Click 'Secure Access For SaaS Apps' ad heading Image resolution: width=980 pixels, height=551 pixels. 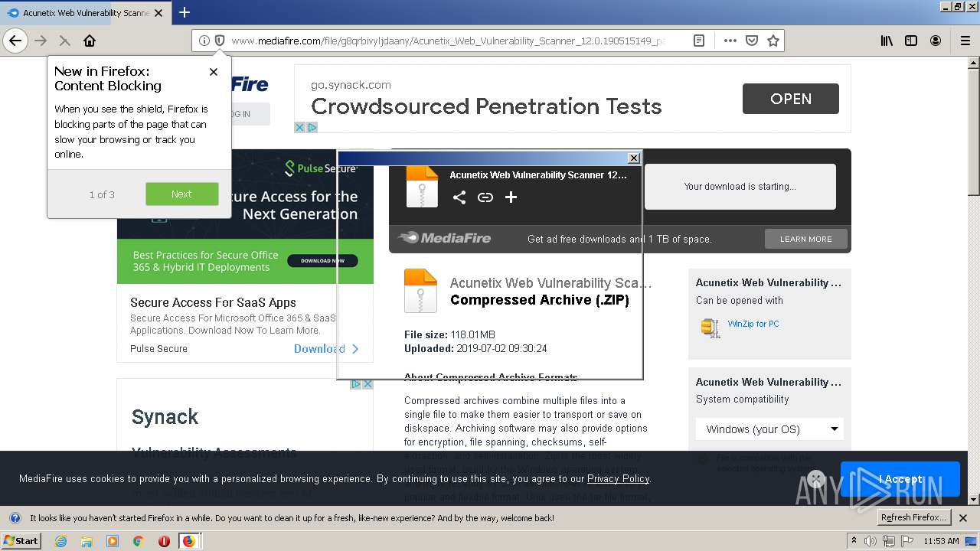tap(213, 302)
